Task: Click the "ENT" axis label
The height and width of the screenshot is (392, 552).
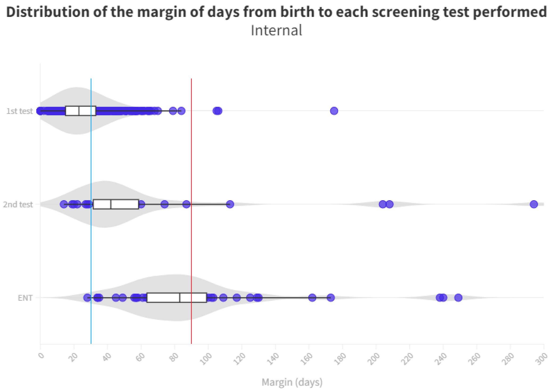Action: (x=25, y=298)
